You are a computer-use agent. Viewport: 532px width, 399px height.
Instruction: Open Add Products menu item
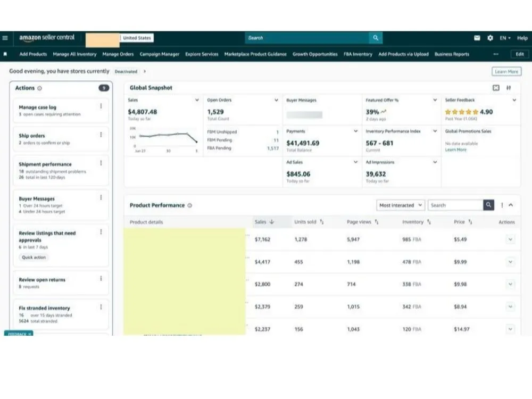[33, 54]
